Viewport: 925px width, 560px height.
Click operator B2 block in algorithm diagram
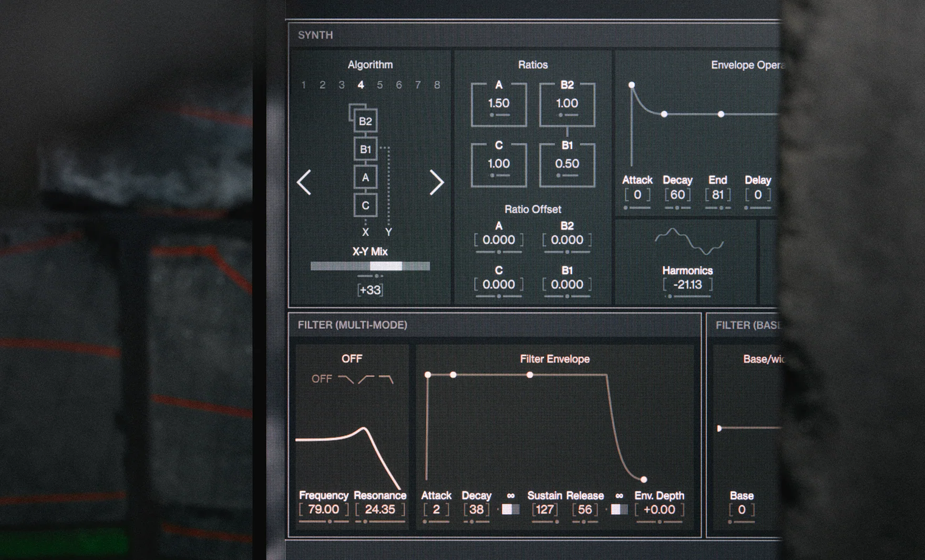pyautogui.click(x=365, y=121)
